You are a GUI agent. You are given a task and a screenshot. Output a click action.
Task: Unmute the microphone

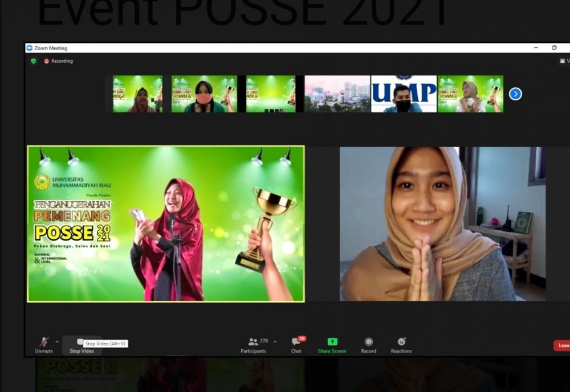coord(44,343)
